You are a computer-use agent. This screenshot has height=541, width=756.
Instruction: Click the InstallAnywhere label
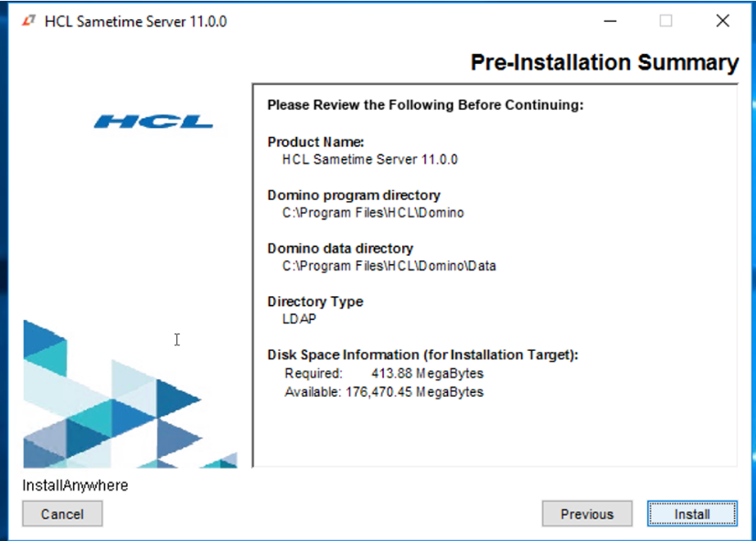(x=75, y=485)
